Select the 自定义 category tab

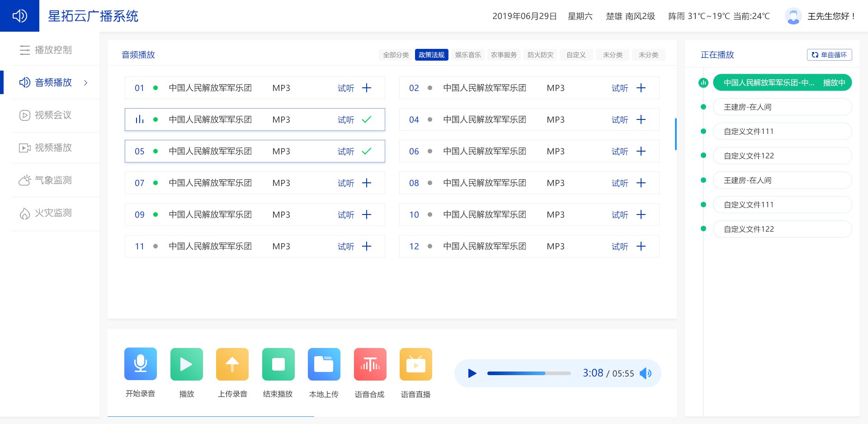tap(576, 55)
